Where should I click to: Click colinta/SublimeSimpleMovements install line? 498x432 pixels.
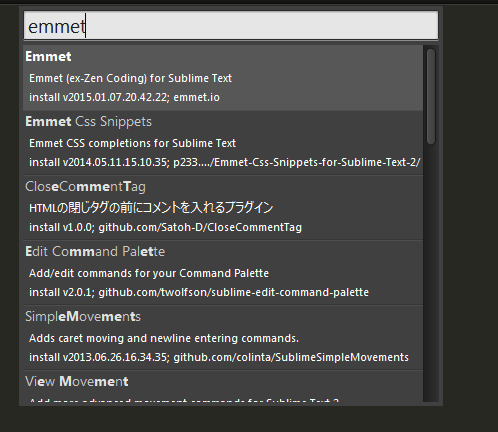[x=219, y=357]
